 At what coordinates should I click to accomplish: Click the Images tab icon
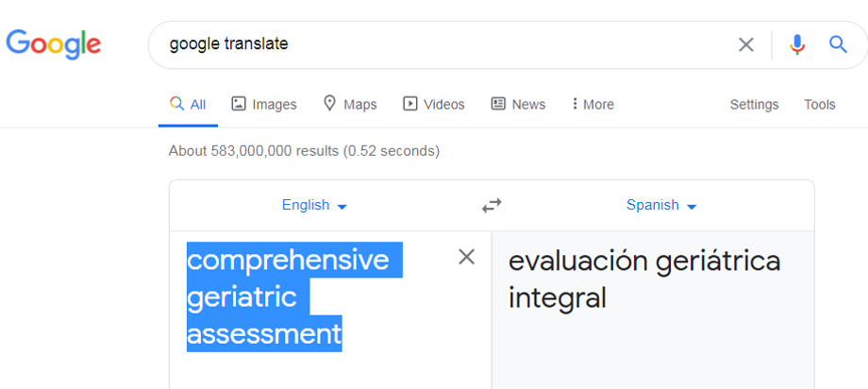[x=239, y=104]
